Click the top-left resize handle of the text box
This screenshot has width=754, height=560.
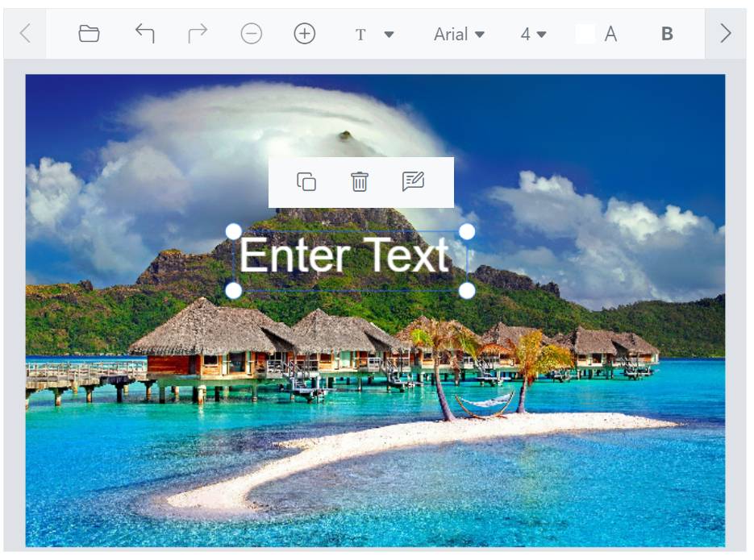coord(233,232)
